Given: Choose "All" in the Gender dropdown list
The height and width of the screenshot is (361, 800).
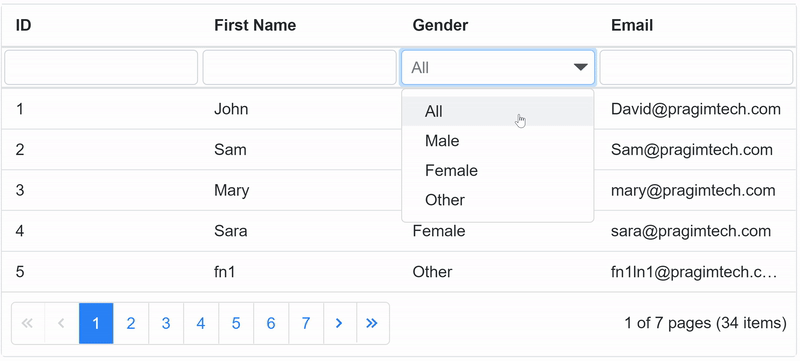Looking at the screenshot, I should [x=497, y=111].
